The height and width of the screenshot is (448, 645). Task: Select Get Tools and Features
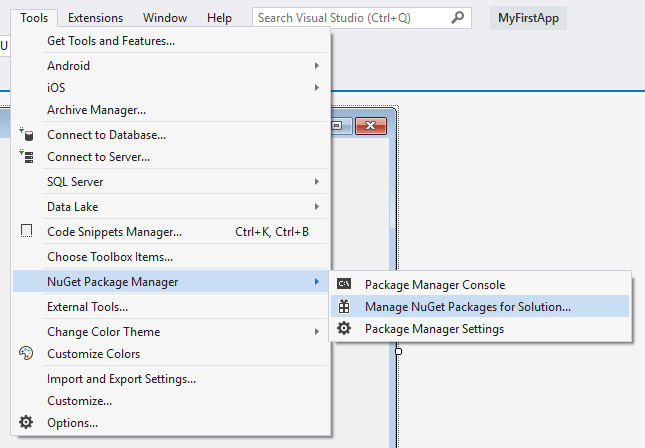pos(171,41)
